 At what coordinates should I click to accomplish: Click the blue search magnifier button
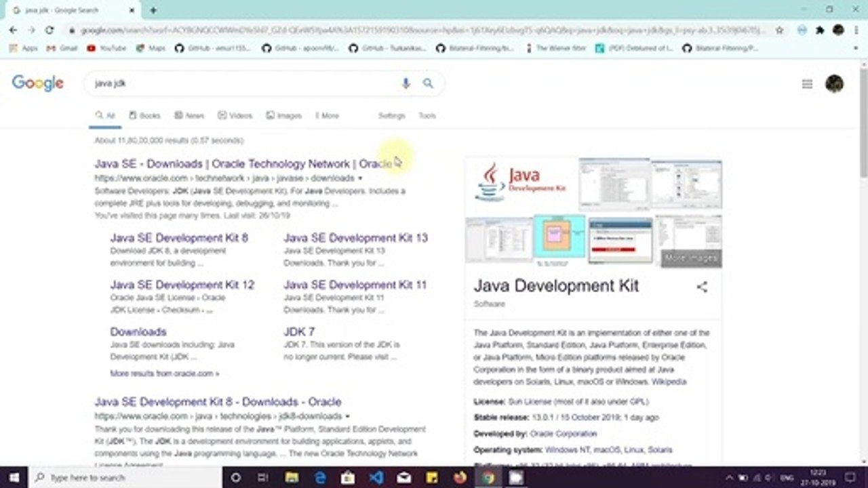[428, 83]
